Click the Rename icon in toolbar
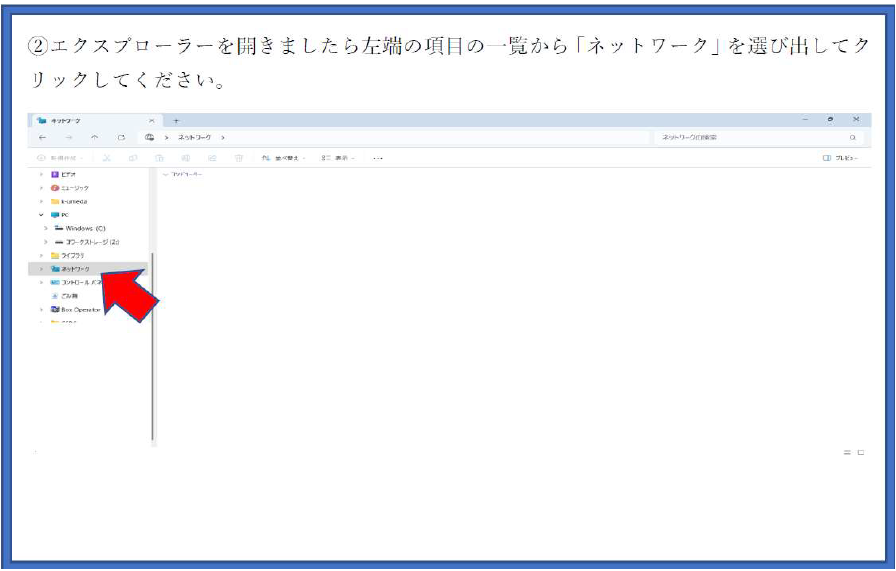Image resolution: width=896 pixels, height=571 pixels. click(x=186, y=158)
